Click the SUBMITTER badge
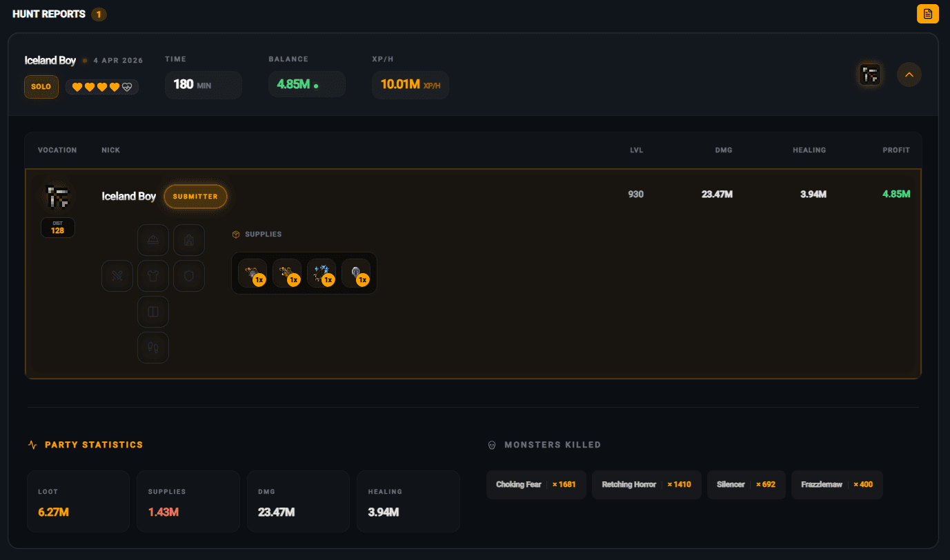 pos(195,197)
